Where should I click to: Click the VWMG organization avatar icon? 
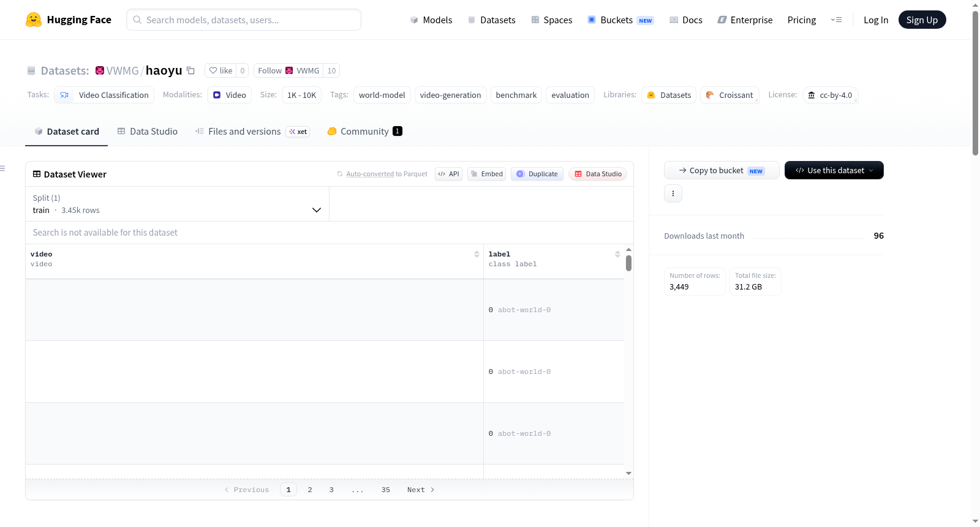coord(100,70)
